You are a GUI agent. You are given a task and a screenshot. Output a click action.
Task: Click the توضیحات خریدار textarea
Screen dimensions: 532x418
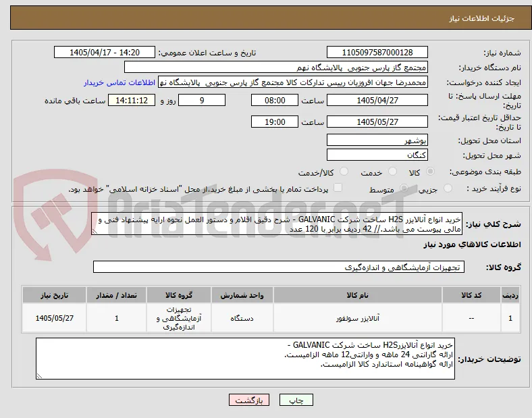(x=245, y=359)
